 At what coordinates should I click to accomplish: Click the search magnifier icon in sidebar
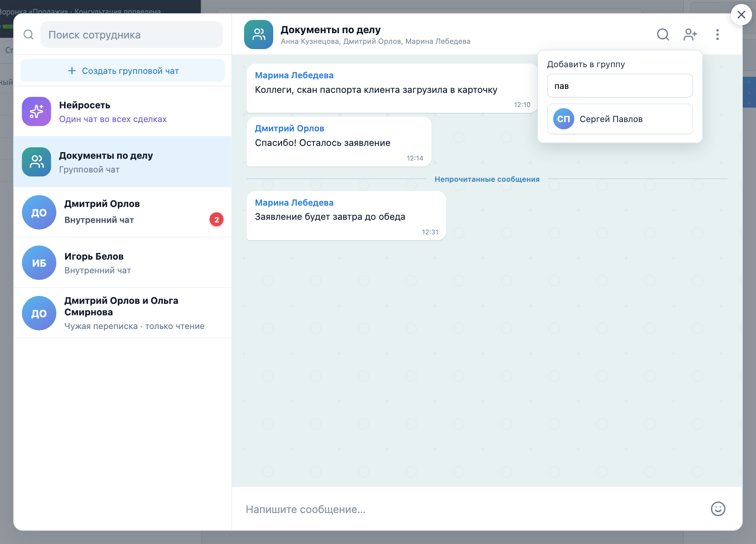tap(28, 34)
